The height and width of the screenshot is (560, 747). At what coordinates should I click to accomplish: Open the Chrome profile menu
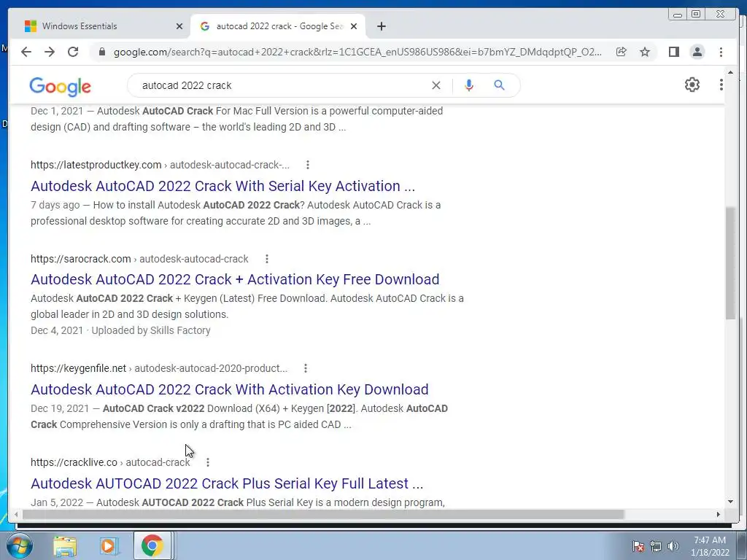697,52
